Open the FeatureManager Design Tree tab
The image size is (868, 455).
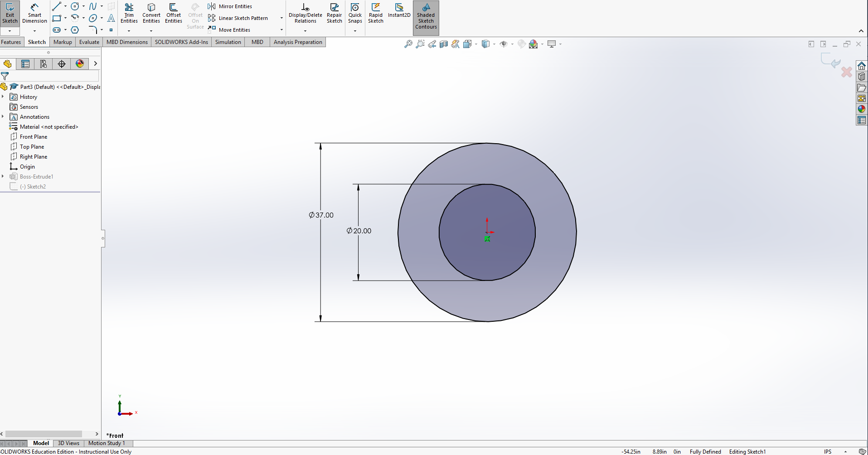coord(7,64)
